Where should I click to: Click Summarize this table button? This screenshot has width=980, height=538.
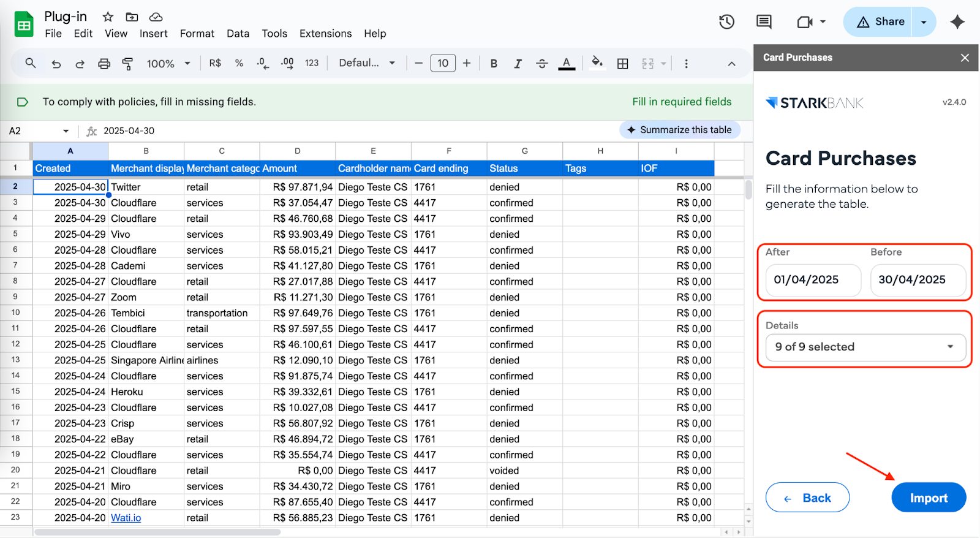pyautogui.click(x=679, y=130)
